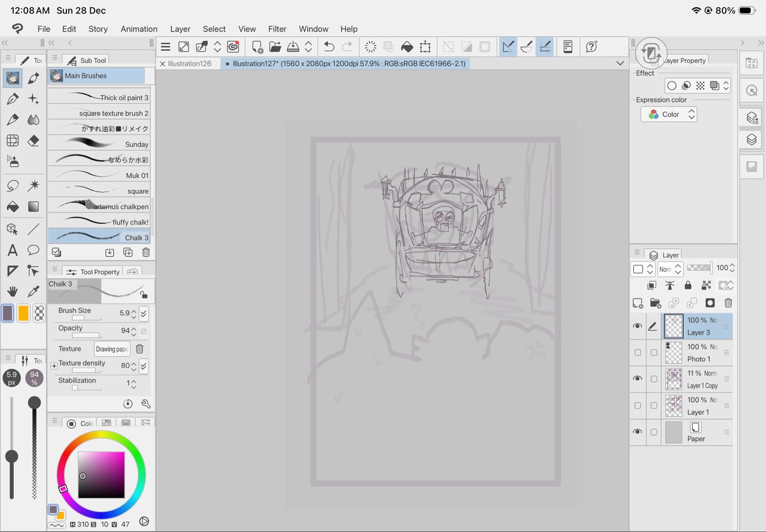
Task: Open the Layer menu
Action: click(x=181, y=29)
